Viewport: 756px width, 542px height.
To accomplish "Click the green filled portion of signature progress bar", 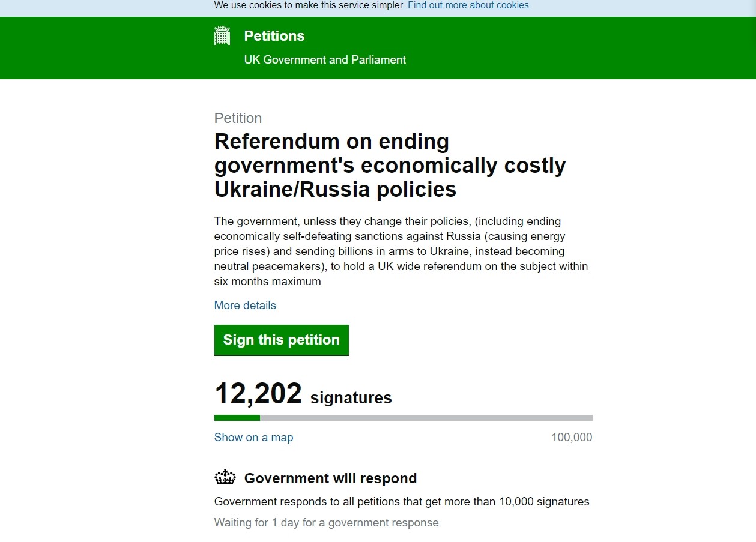I will (237, 418).
